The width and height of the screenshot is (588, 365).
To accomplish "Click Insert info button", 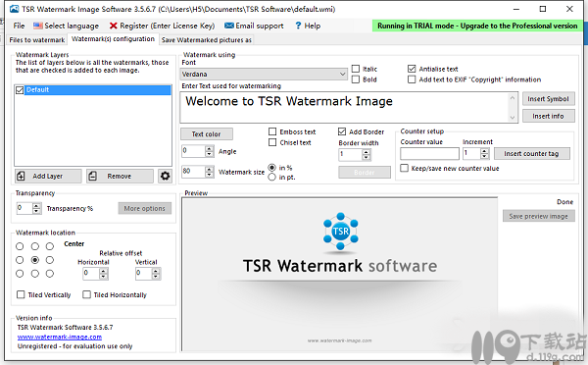I will [x=548, y=116].
